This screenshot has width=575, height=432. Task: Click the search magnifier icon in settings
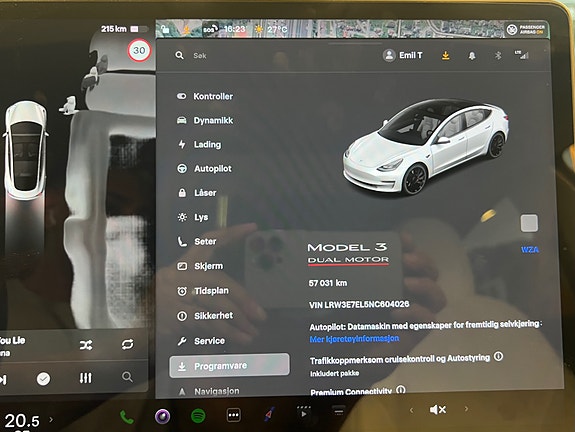pyautogui.click(x=179, y=55)
